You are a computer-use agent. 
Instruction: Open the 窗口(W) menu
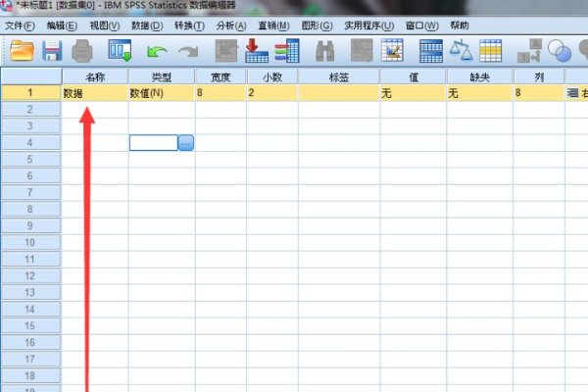coord(421,25)
